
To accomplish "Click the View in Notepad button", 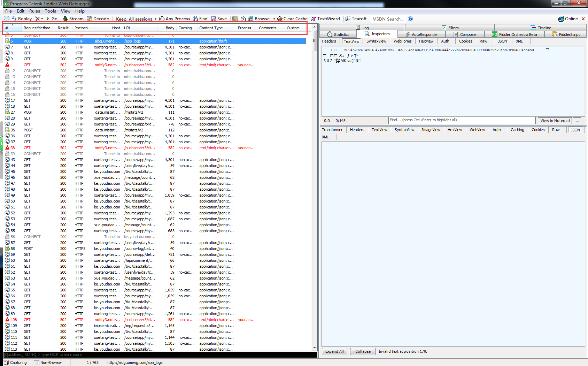I will pos(555,121).
